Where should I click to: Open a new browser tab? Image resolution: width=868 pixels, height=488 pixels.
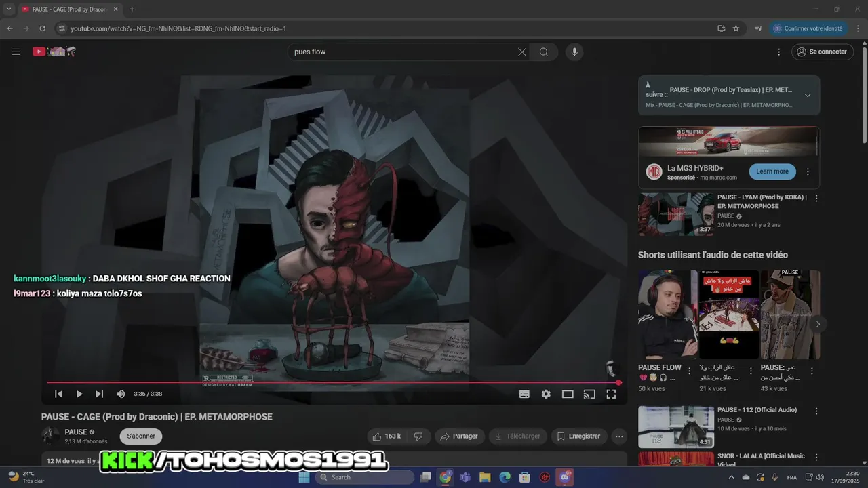tap(132, 9)
